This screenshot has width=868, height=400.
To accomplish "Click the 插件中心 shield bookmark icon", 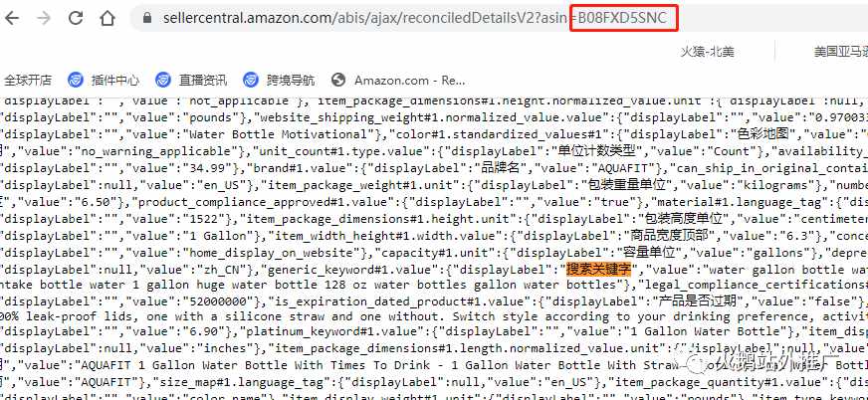I will tap(76, 81).
